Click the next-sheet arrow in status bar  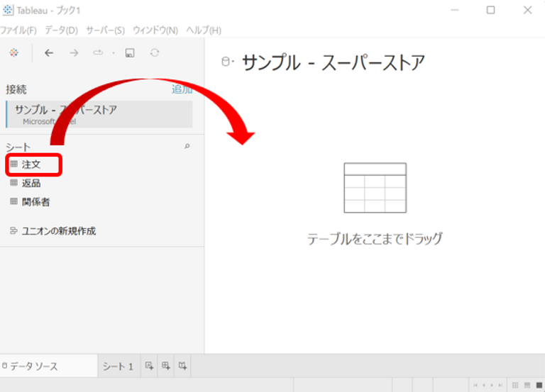492,385
